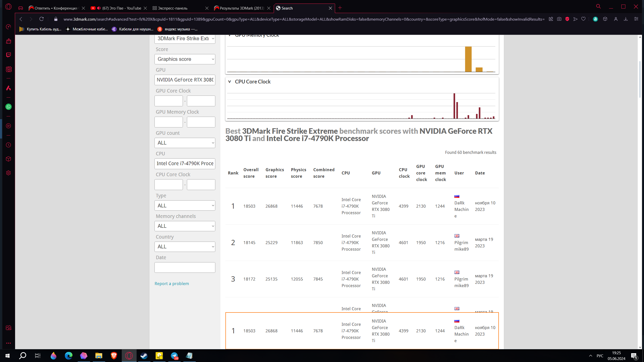Click the Twitch sidebar icon
The image size is (644, 362).
click(9, 55)
